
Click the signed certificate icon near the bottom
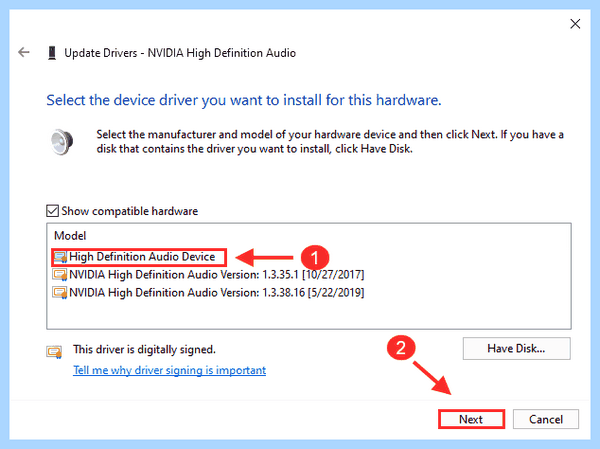click(54, 351)
